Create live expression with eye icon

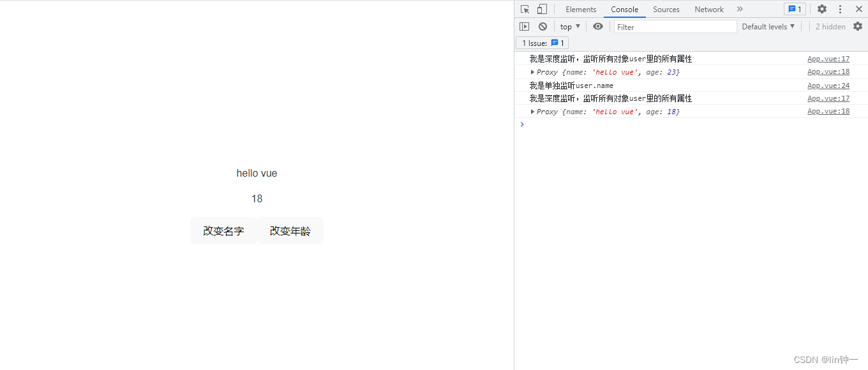click(x=597, y=27)
